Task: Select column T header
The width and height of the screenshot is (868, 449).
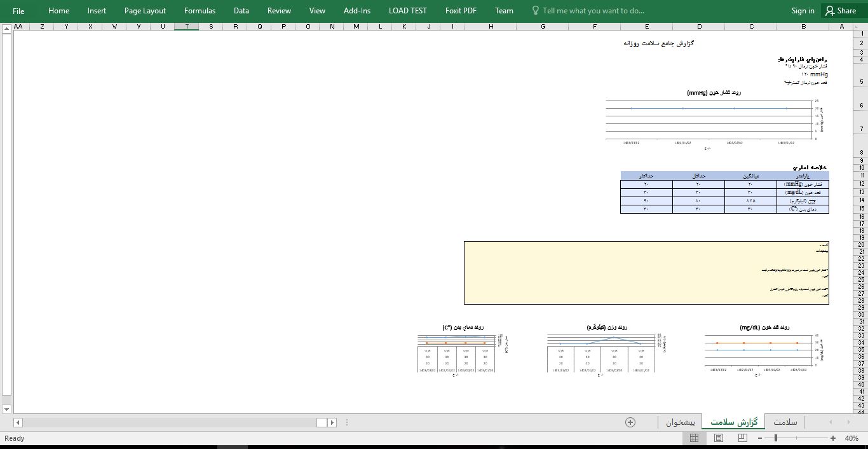Action: [x=186, y=26]
